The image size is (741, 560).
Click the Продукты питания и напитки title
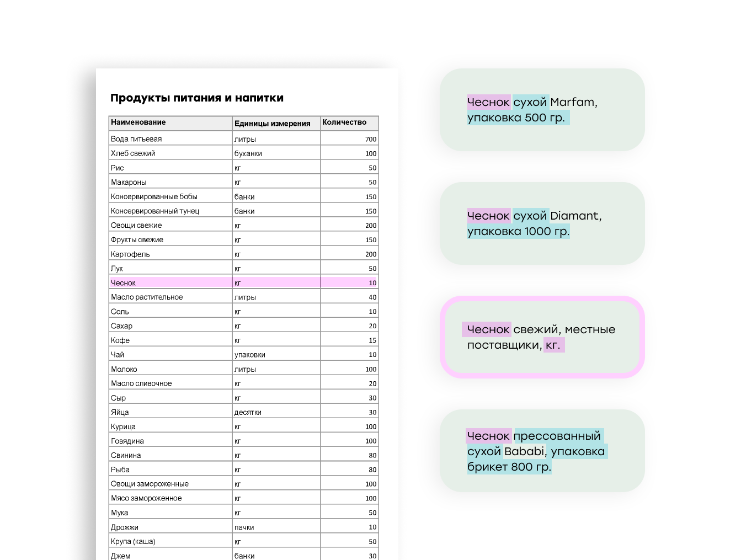[197, 98]
